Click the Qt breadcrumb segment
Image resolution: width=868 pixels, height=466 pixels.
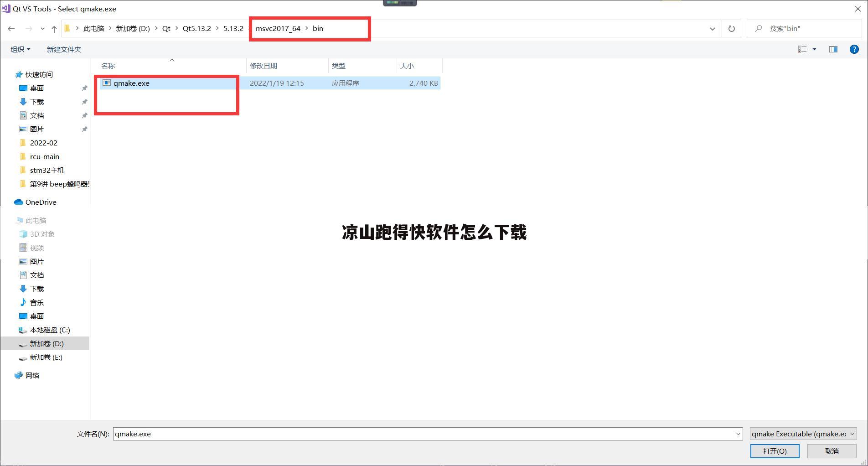(x=166, y=28)
